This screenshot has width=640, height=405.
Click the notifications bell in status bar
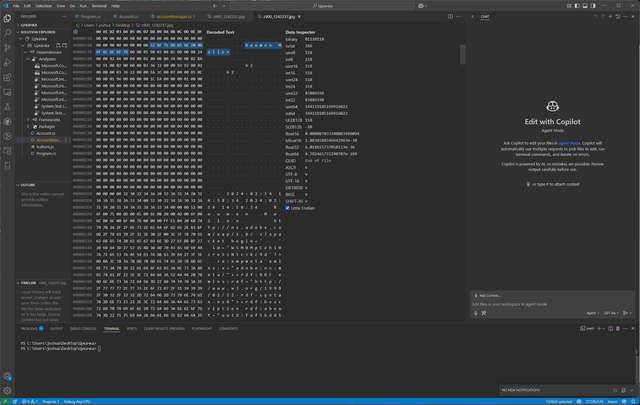pos(633,402)
